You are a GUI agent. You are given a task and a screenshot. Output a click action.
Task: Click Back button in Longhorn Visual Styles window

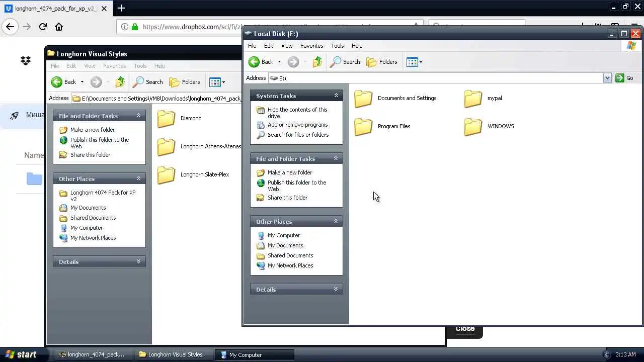(63, 82)
